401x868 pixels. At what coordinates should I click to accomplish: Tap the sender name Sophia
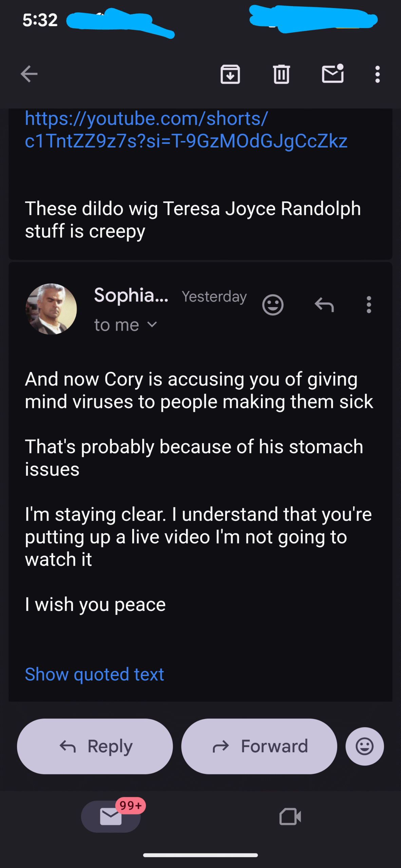[x=131, y=295]
